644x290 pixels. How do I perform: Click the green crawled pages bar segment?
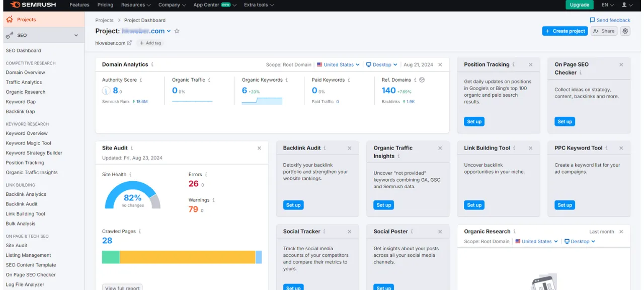point(111,257)
